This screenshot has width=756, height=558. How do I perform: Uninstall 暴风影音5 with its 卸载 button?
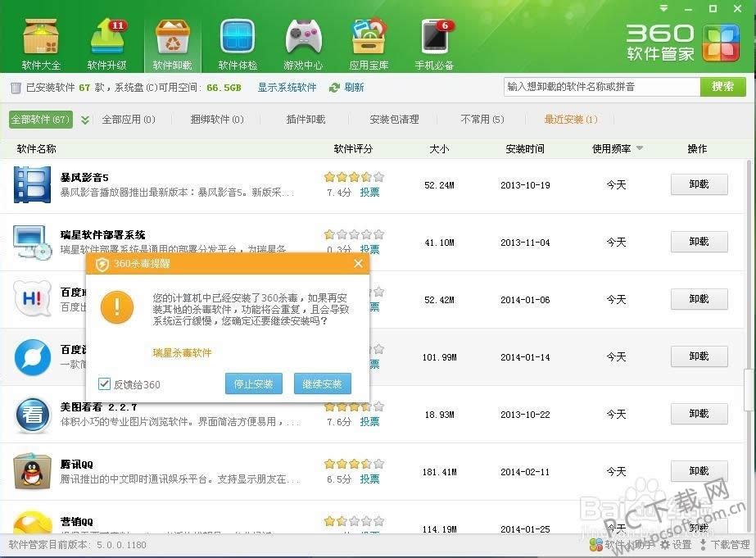[x=699, y=184]
